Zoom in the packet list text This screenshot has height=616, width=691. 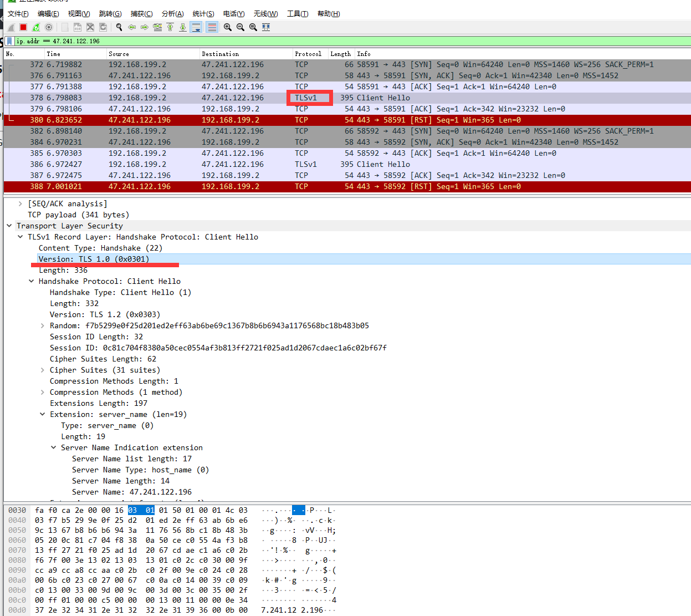click(x=227, y=27)
